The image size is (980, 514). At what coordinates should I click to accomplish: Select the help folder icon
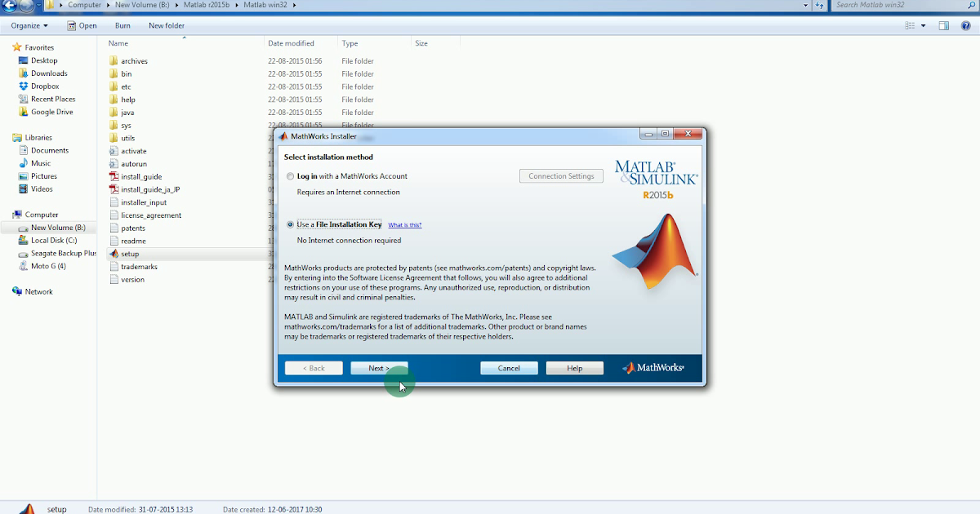(x=114, y=100)
